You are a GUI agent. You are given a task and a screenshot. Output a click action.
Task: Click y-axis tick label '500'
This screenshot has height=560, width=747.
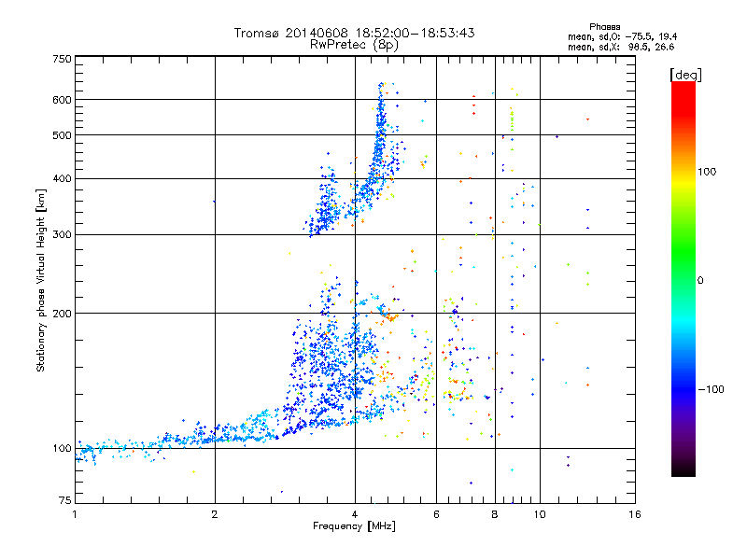point(62,135)
